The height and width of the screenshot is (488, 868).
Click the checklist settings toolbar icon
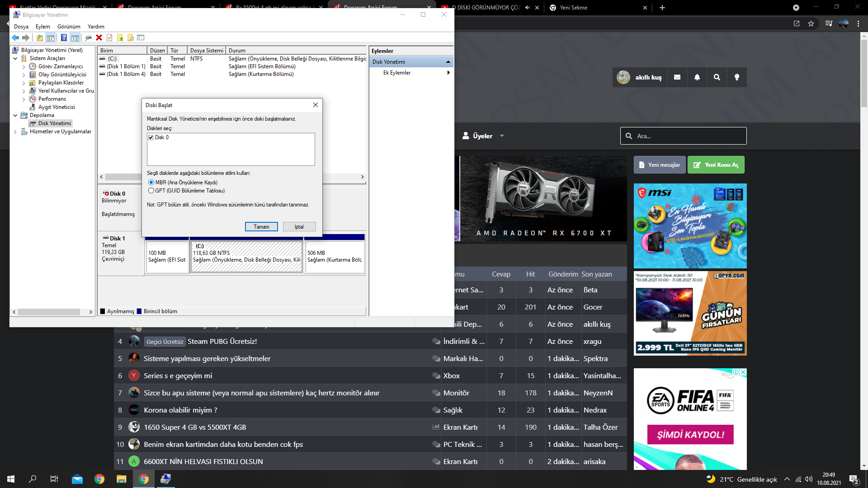click(141, 38)
